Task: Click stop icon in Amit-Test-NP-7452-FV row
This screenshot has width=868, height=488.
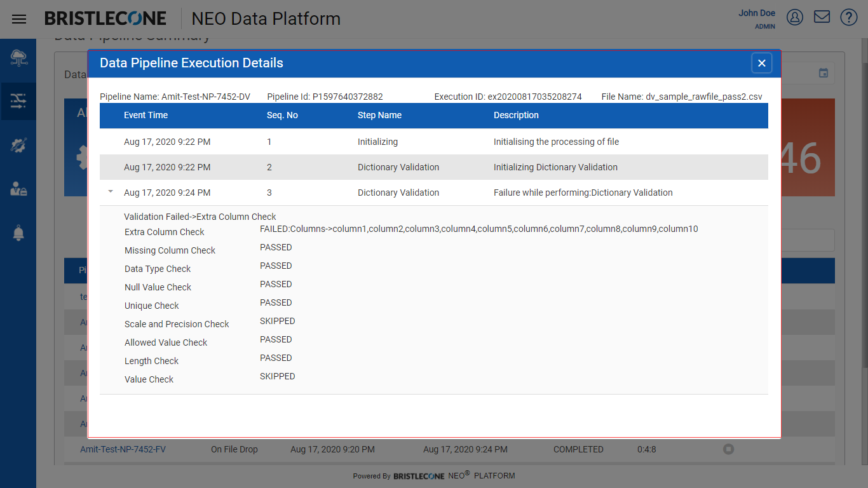Action: point(728,449)
